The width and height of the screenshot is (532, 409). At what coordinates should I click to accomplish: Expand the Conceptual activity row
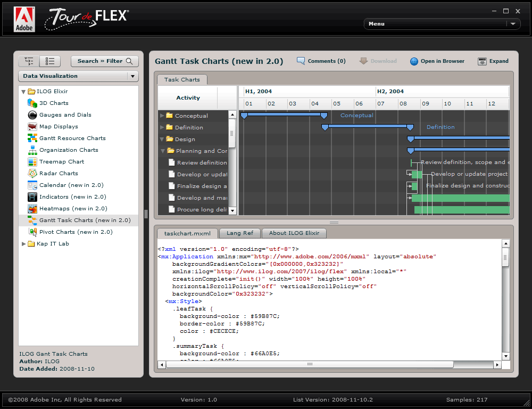(162, 116)
